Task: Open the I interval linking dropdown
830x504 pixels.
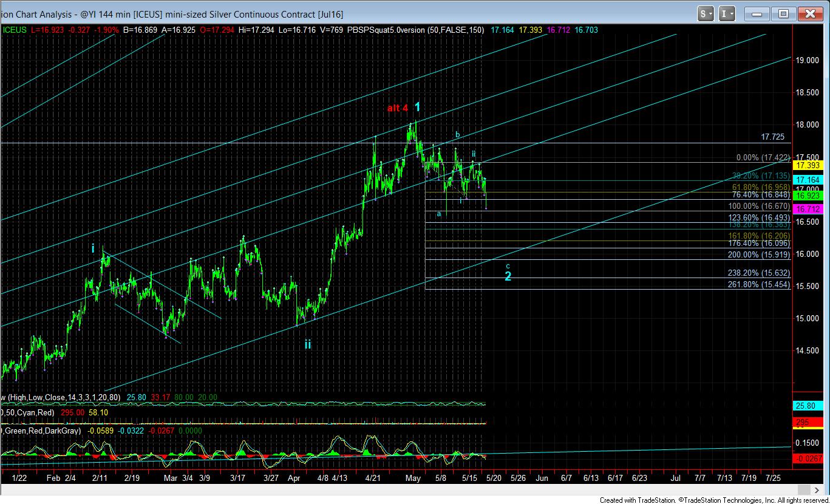Action: tap(727, 13)
